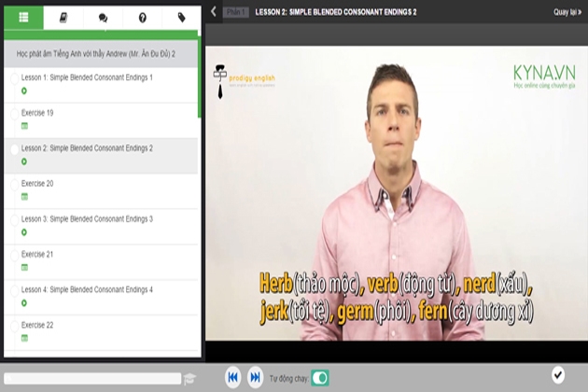Viewport: 588px width, 392px height.
Task: Open Lesson 4: Simple Blended Consonant Endings 4
Action: click(x=87, y=289)
